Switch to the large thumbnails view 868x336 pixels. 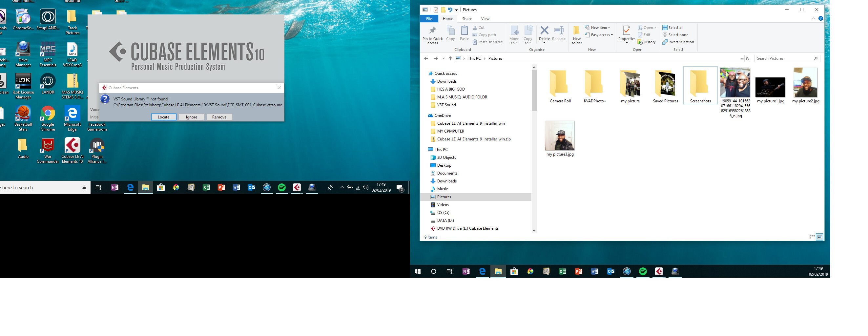[820, 237]
